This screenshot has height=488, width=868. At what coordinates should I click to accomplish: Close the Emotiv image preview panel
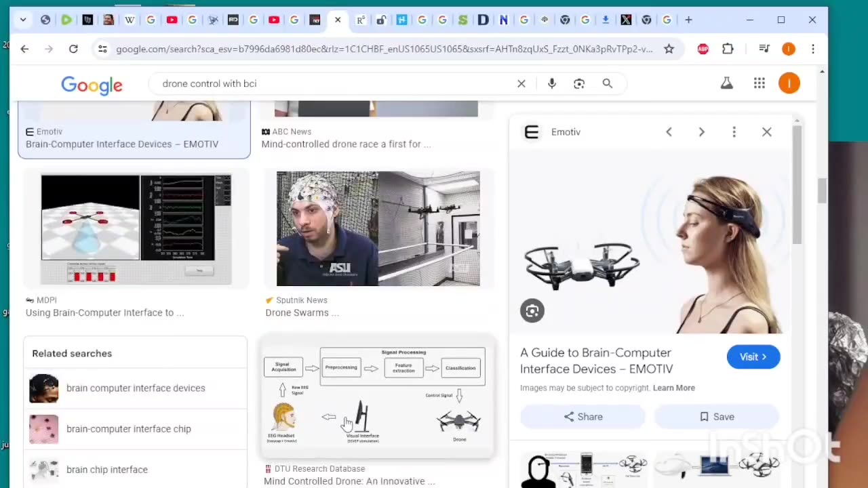tap(767, 132)
